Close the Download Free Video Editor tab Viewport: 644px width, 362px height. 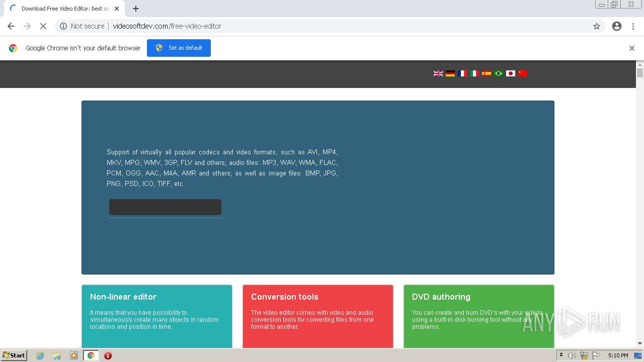pyautogui.click(x=117, y=9)
